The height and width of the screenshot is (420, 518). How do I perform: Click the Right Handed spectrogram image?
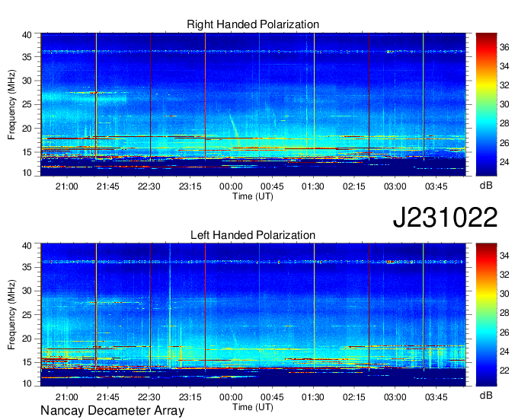point(253,104)
